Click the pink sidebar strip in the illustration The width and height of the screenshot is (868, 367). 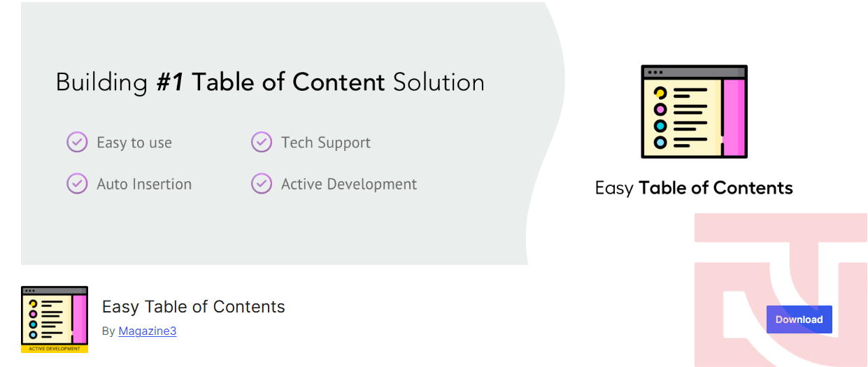coord(733,117)
